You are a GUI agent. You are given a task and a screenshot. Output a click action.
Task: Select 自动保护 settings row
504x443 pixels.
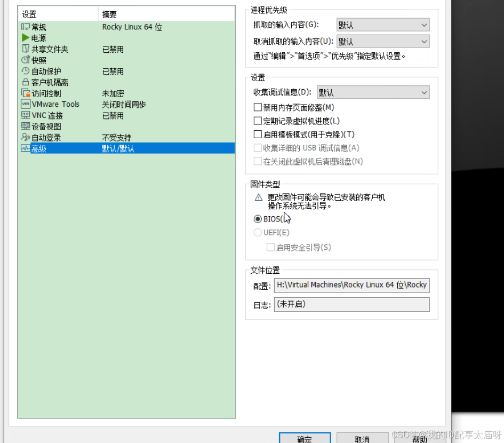coord(126,72)
